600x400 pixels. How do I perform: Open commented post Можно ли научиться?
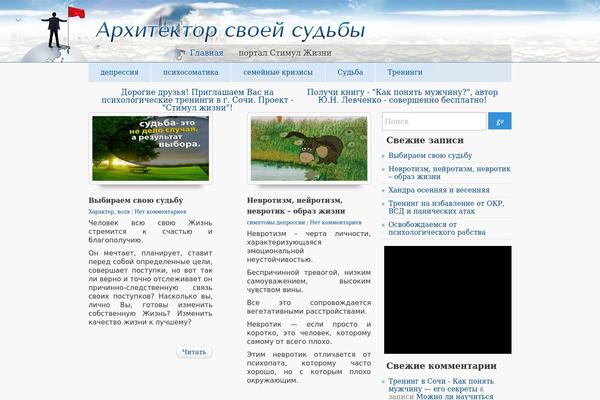point(455,397)
